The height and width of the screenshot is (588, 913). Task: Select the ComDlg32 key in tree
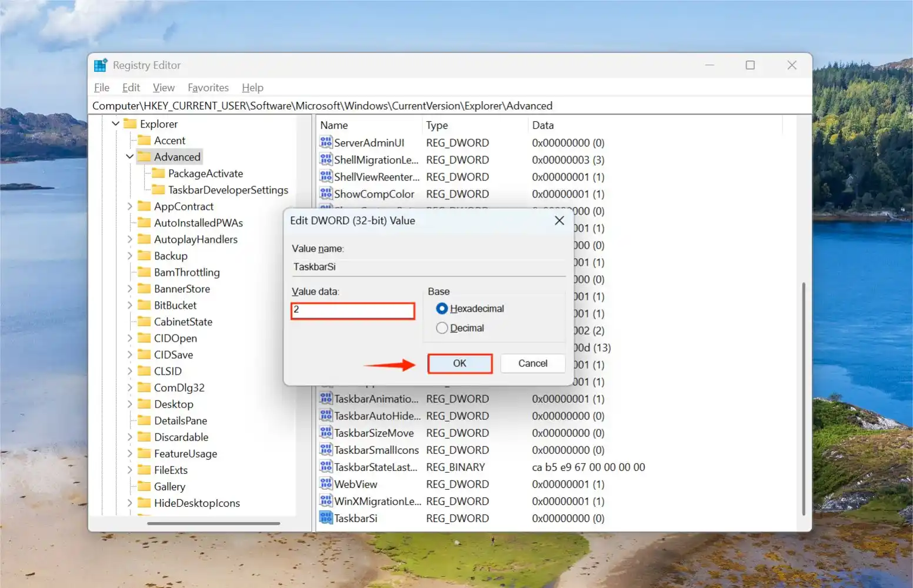tap(179, 387)
